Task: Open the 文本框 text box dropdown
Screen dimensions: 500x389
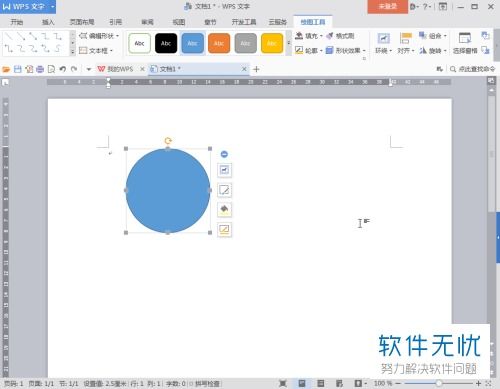Action: coord(96,51)
